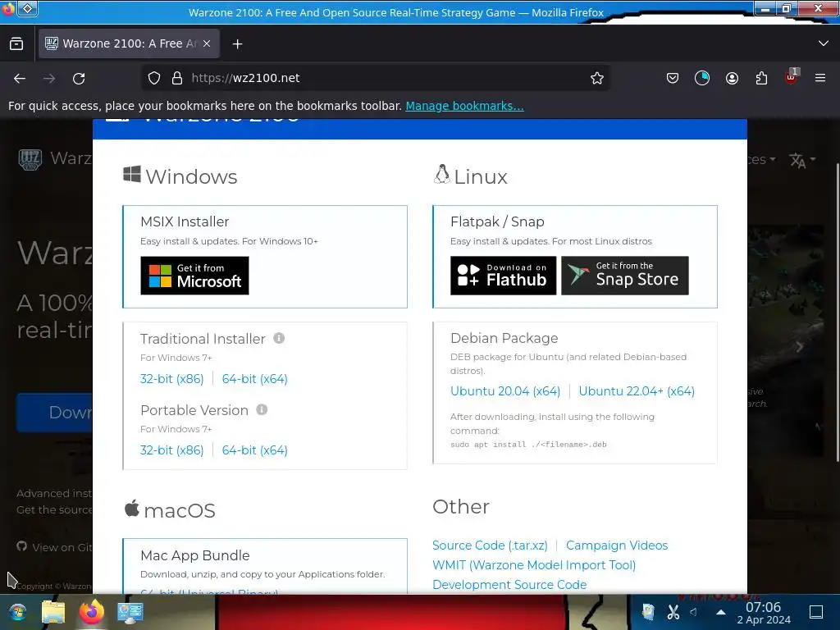This screenshot has width=840, height=630.
Task: Open the Start menu on taskbar
Action: pyautogui.click(x=18, y=612)
